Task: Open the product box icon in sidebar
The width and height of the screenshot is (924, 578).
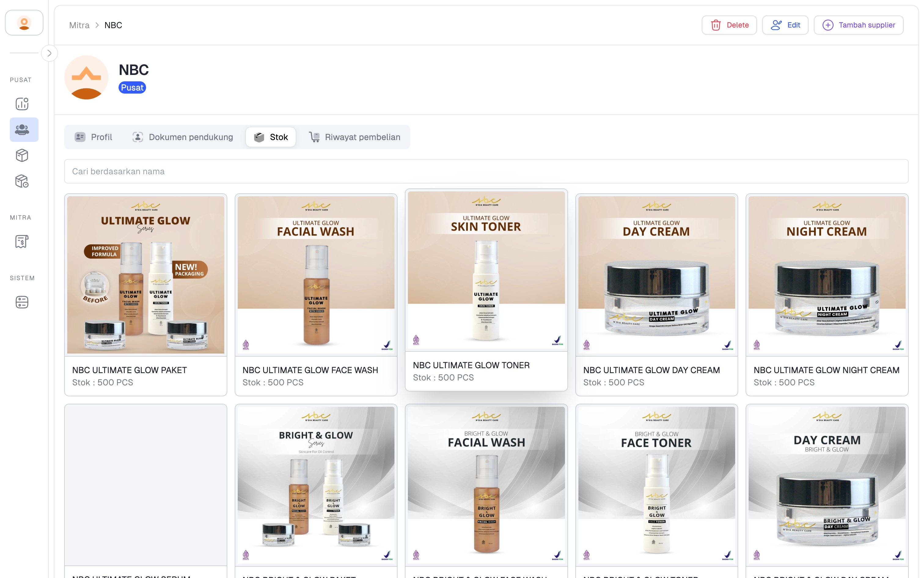Action: tap(22, 156)
